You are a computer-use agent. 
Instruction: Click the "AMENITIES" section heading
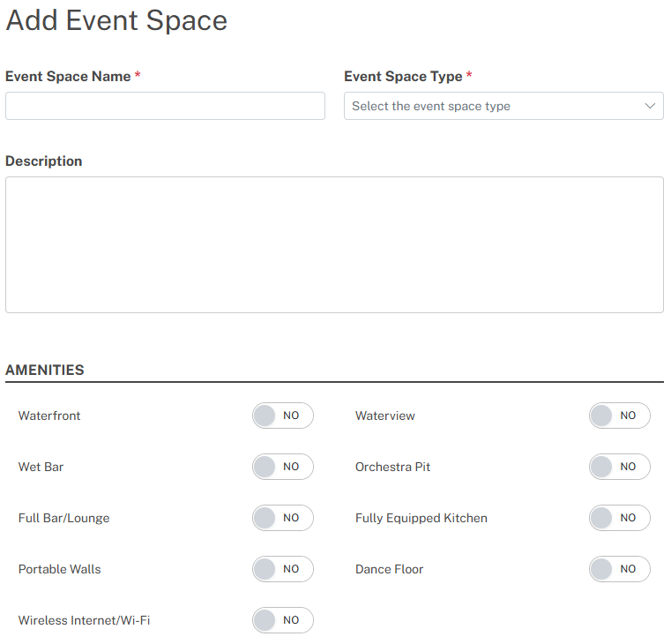(x=45, y=370)
